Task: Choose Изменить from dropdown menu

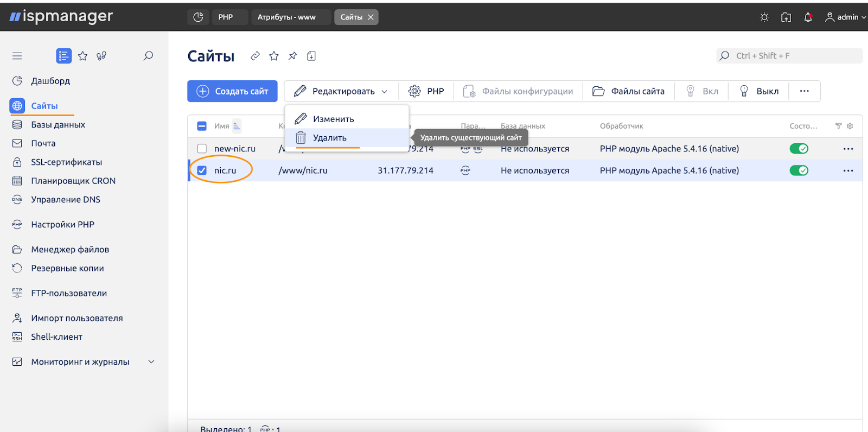Action: pos(347,119)
